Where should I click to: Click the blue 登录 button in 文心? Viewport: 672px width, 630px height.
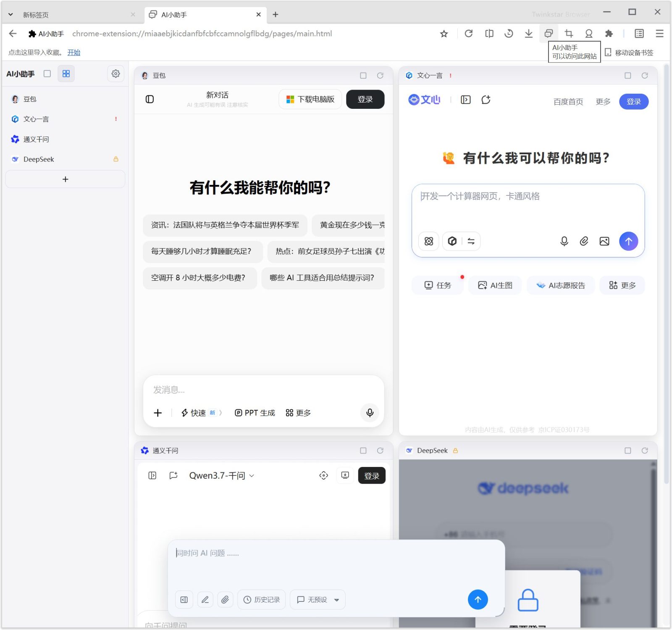coord(634,102)
